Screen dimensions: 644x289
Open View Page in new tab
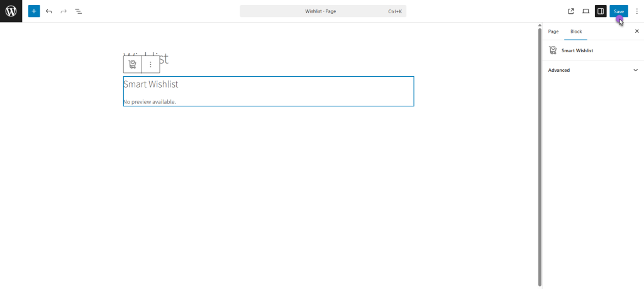(x=571, y=11)
